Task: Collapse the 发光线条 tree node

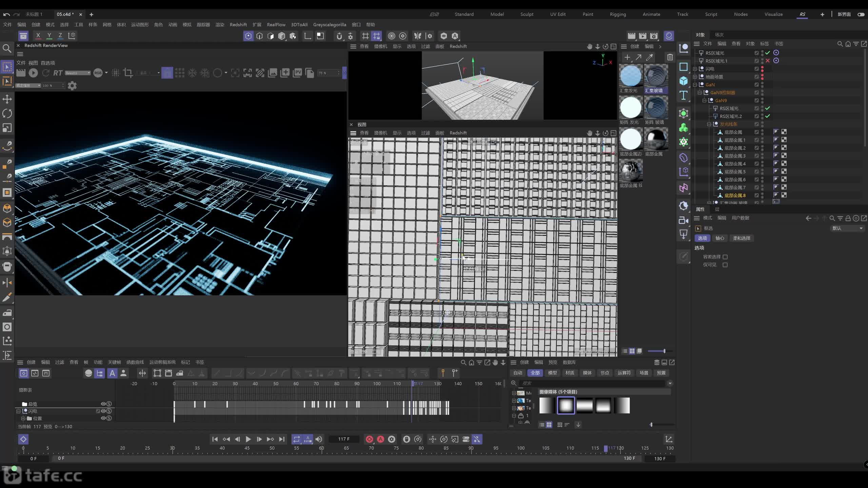Action: [x=709, y=124]
